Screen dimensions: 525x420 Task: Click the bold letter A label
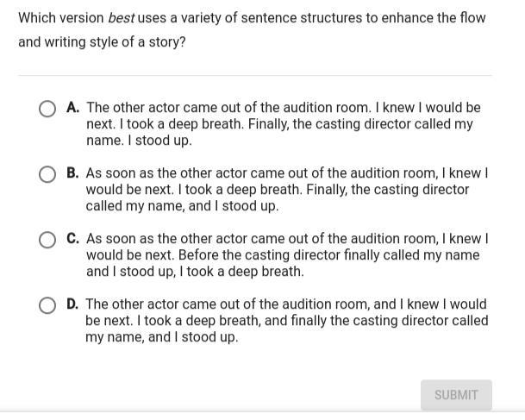(x=72, y=108)
